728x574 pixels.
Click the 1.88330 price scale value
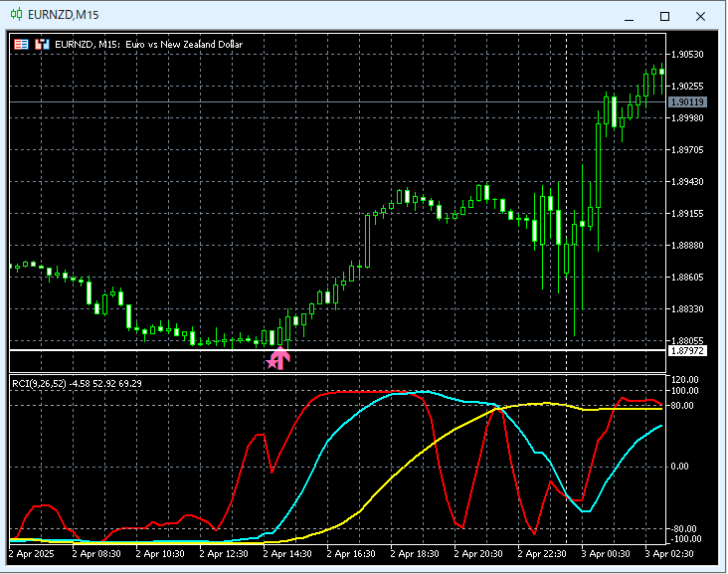687,308
